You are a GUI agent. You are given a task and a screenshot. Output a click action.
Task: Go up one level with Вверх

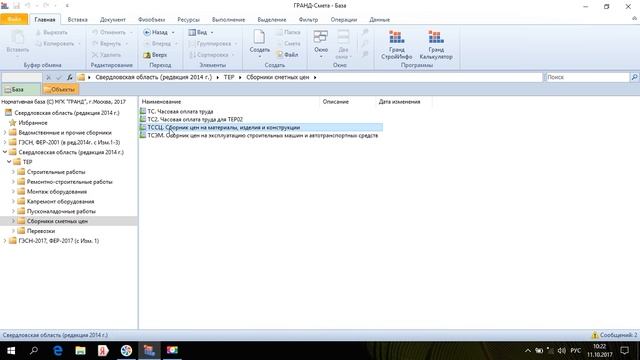click(155, 55)
